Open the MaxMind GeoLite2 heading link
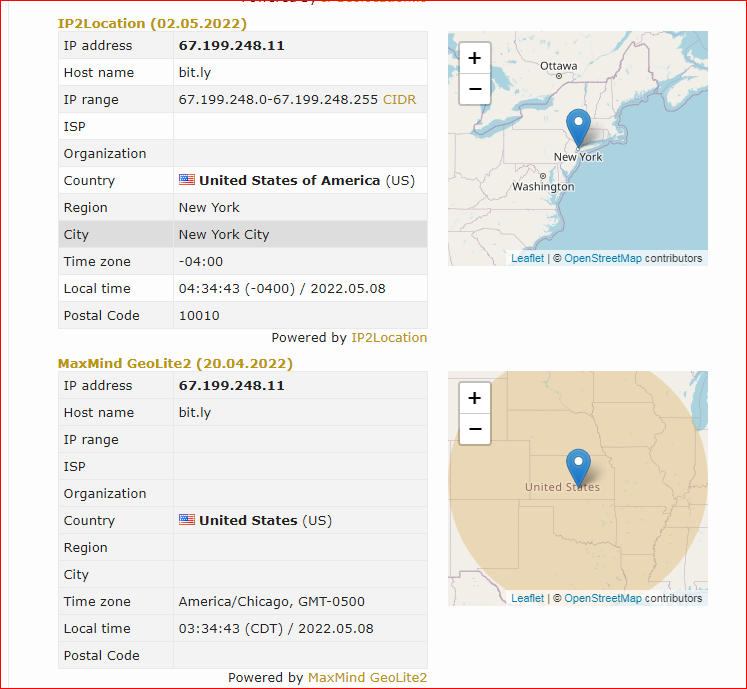The height and width of the screenshot is (689, 747). (175, 363)
